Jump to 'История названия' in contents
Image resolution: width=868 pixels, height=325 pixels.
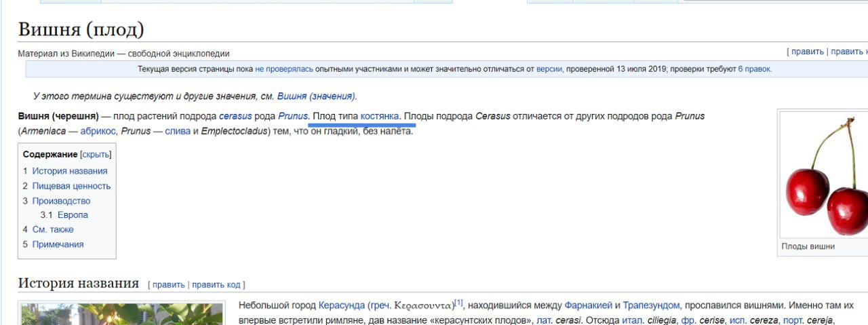[70, 171]
